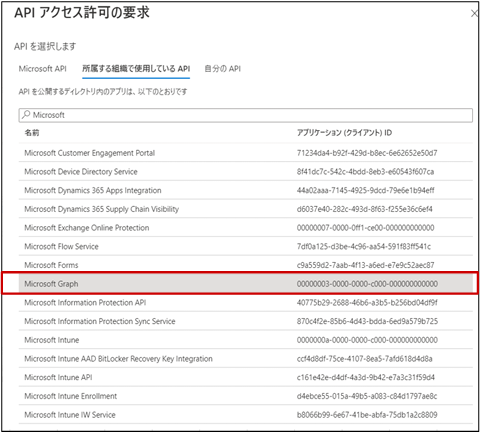480x433 pixels.
Task: Click ID c161e42e-d4df-4a3d-9b42-e7a3c31f59d4
Action: [366, 377]
